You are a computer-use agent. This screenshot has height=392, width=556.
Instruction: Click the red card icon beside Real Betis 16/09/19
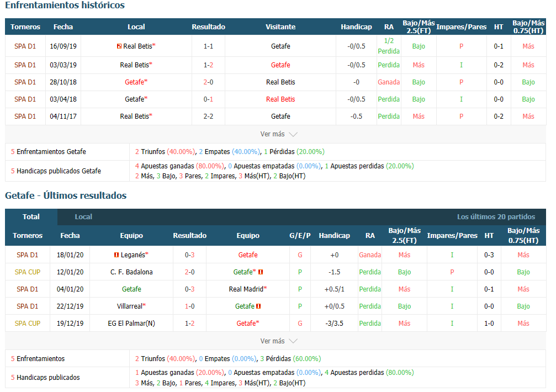click(x=119, y=46)
